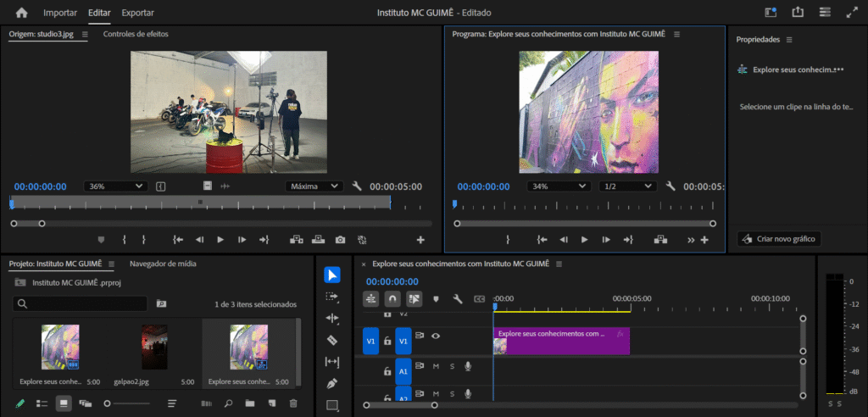Click in the Project panel search field
Screen dimensions: 868x417
(x=81, y=303)
